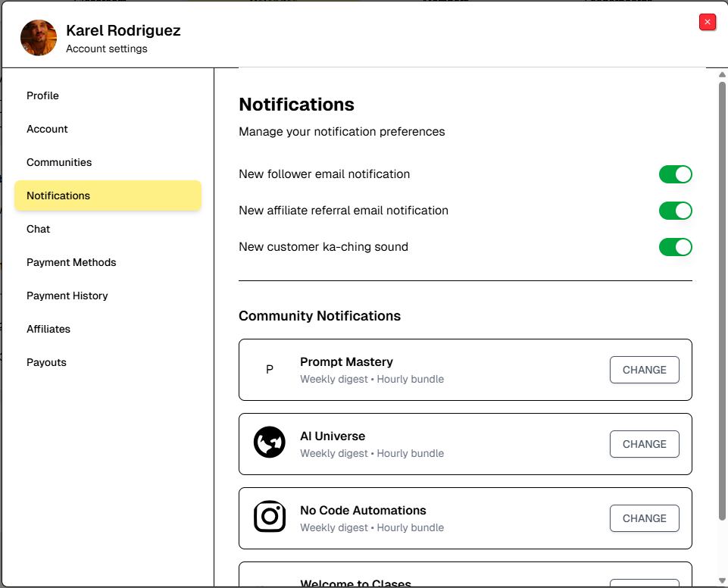Image resolution: width=728 pixels, height=588 pixels.
Task: Click the scrollbar down arrow
Action: point(722,580)
